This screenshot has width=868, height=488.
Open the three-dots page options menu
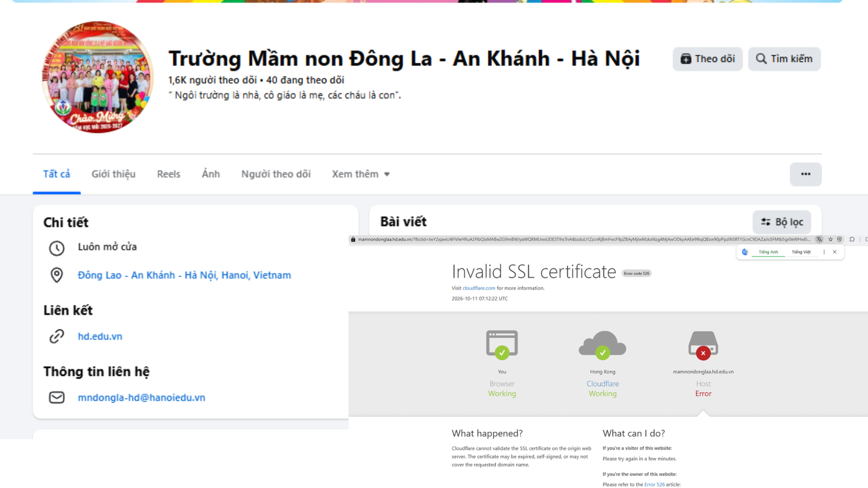(x=806, y=174)
